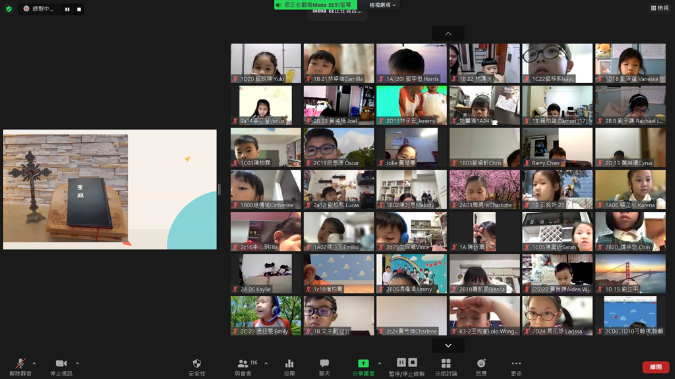Select Vince's video tile
The width and height of the screenshot is (675, 379).
pyautogui.click(x=412, y=232)
